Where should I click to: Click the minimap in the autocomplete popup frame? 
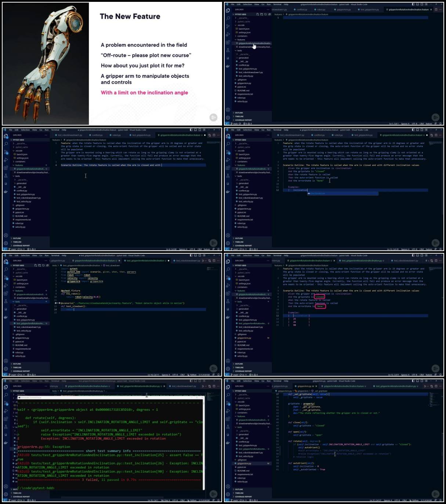tap(435, 143)
